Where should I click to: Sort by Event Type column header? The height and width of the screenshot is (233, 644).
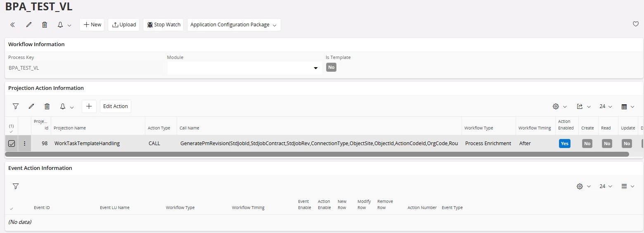pyautogui.click(x=452, y=208)
